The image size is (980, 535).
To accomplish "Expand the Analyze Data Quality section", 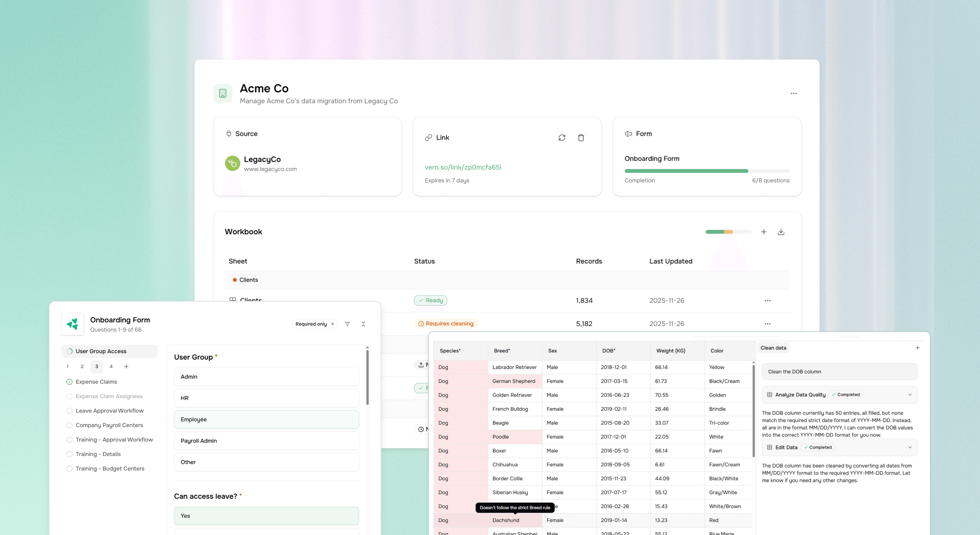I will tap(910, 395).
